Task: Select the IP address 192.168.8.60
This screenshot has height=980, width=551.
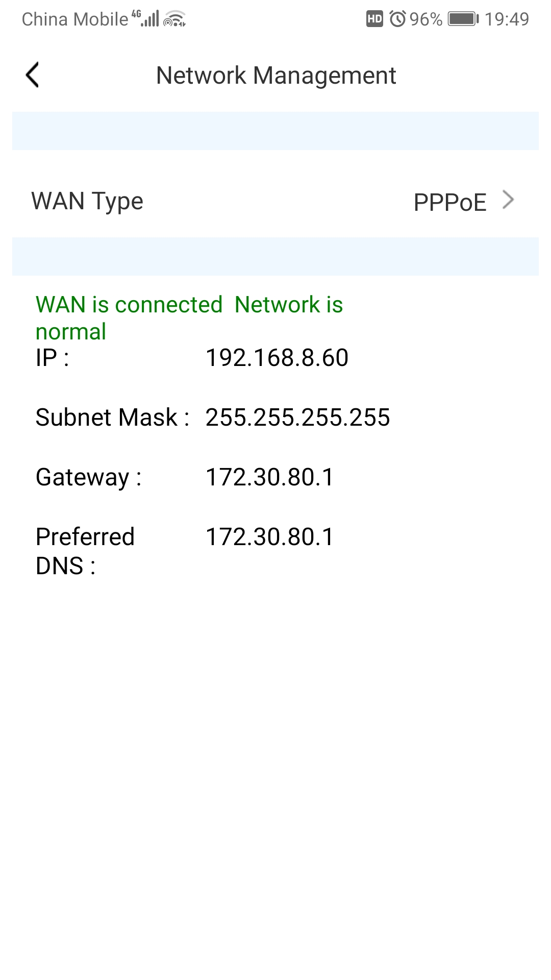Action: point(277,358)
